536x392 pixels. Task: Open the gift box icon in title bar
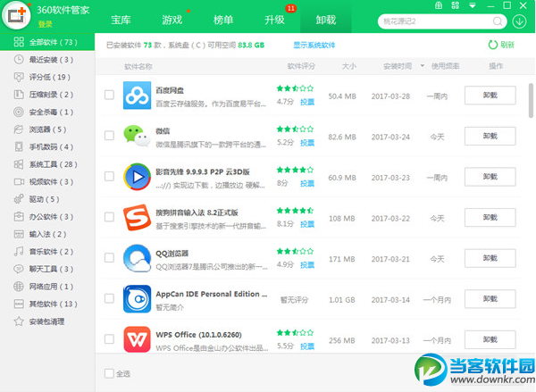[x=439, y=5]
